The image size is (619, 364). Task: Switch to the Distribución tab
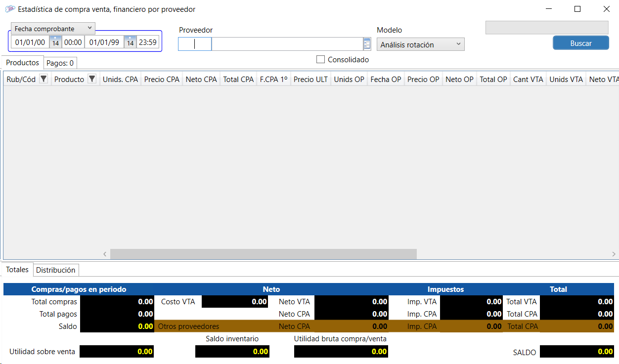point(56,270)
